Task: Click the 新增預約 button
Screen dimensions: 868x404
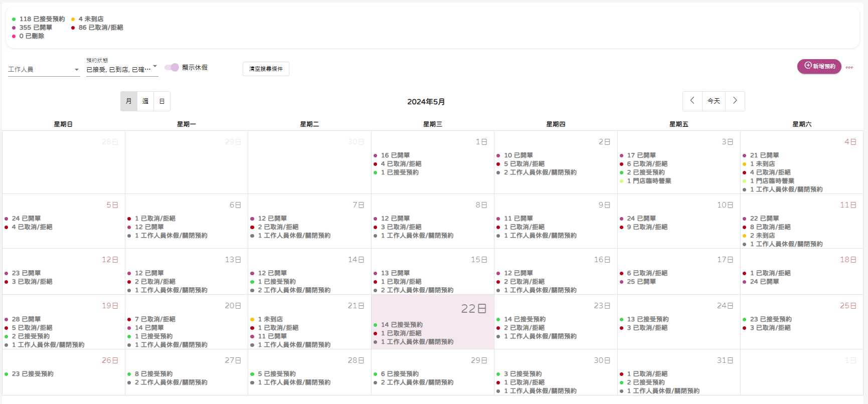Action: [819, 66]
